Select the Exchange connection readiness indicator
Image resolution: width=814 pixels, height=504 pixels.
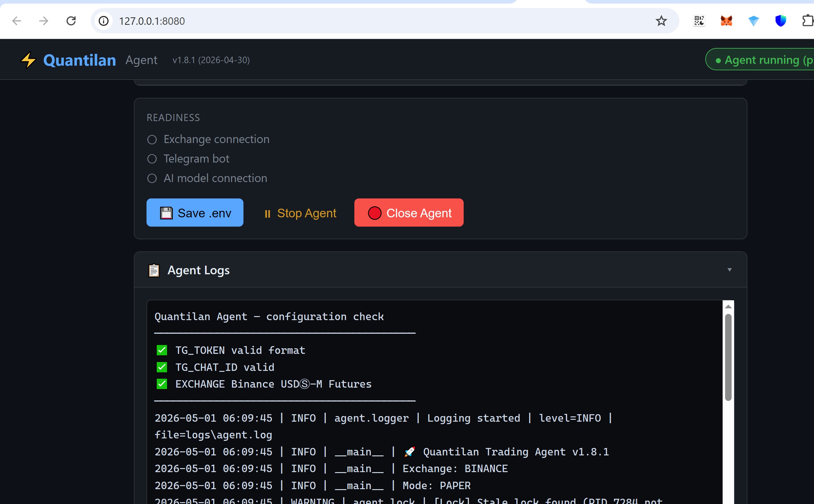tap(152, 140)
